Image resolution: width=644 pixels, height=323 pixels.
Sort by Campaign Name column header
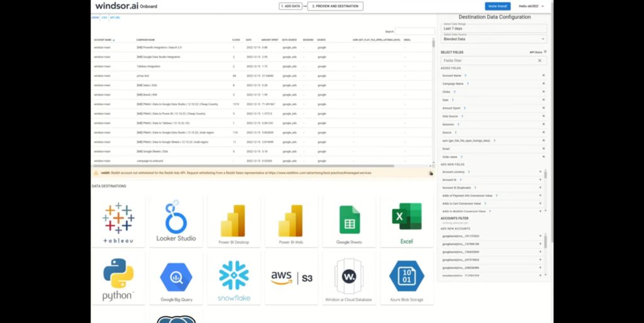pyautogui.click(x=146, y=40)
